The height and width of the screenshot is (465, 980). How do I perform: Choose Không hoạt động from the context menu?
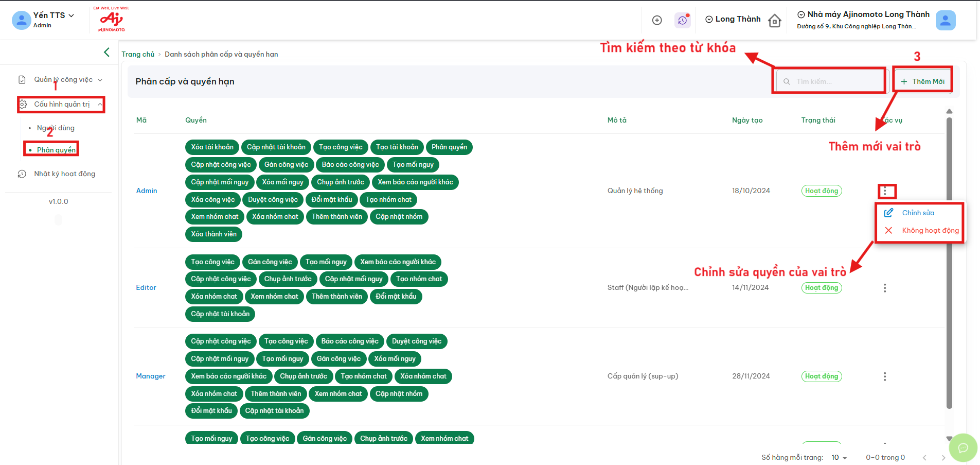(x=930, y=230)
